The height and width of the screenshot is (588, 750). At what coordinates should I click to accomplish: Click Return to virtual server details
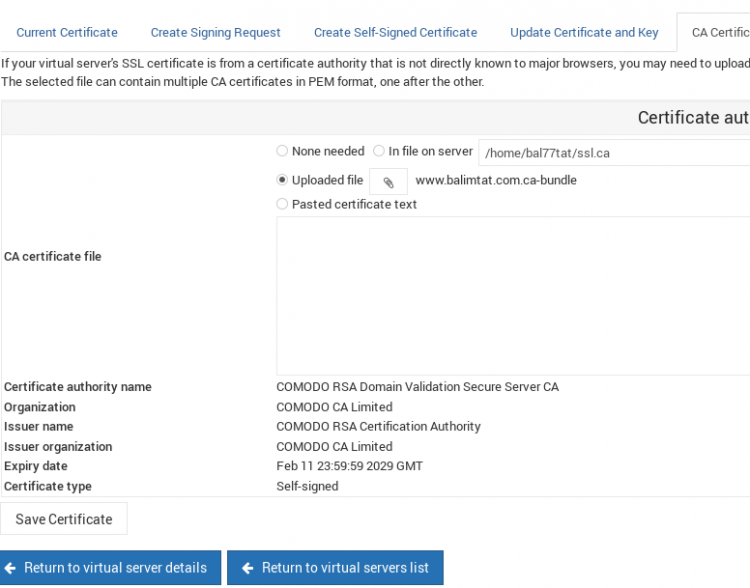click(x=105, y=568)
